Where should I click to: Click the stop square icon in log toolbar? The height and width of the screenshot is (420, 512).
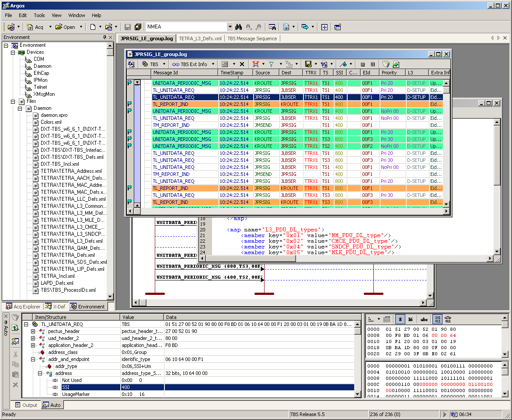coord(362,64)
